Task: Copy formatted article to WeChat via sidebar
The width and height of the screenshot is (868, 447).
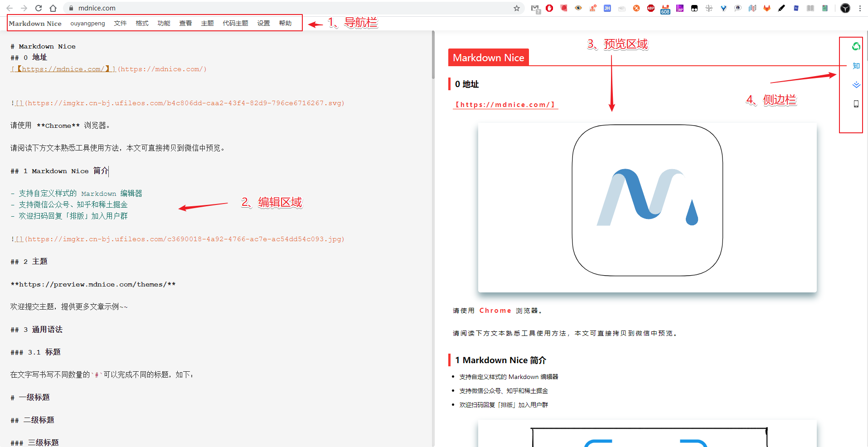Action: pyautogui.click(x=856, y=46)
